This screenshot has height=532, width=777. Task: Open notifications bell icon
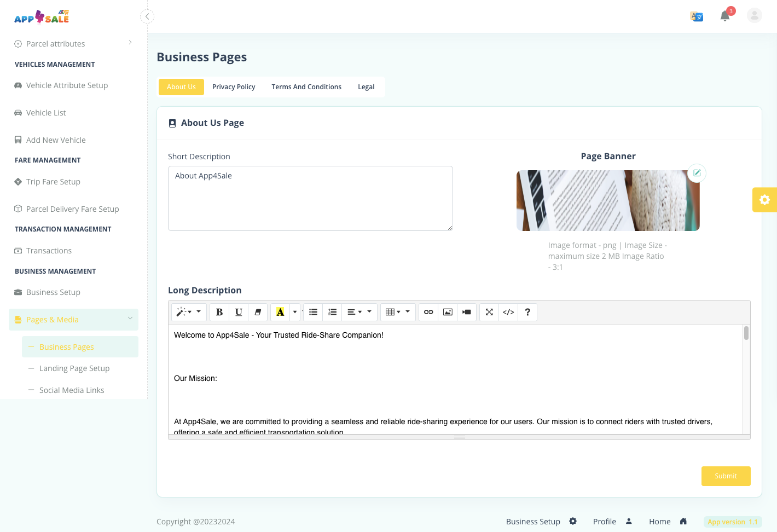click(725, 16)
